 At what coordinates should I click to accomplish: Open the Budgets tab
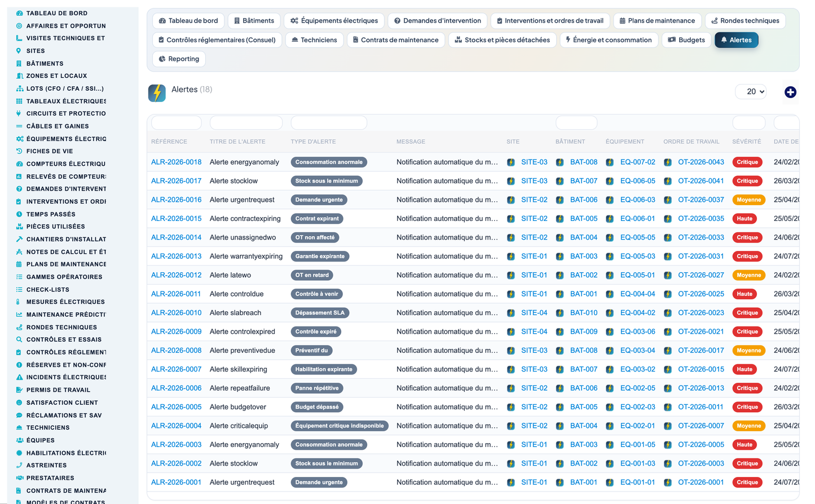pos(686,40)
